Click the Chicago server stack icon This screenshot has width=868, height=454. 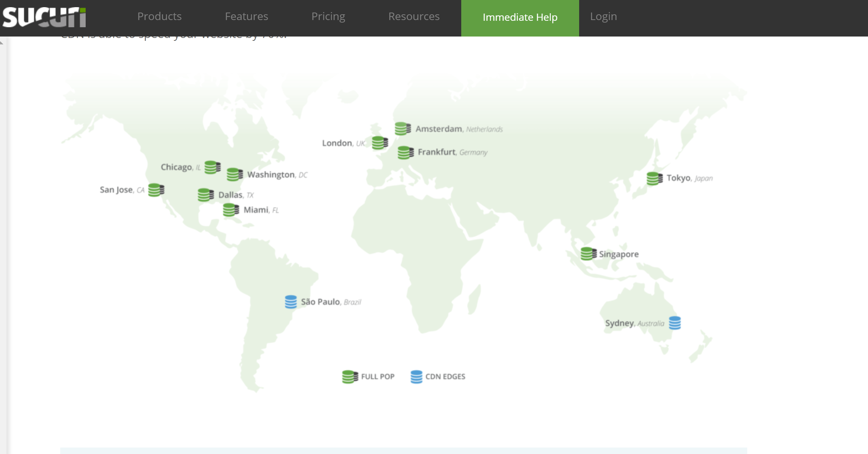click(x=212, y=167)
